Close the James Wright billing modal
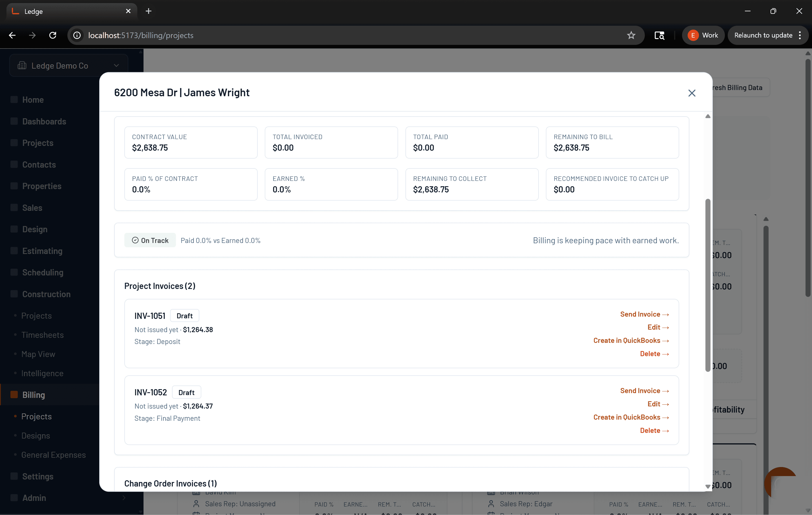 (692, 93)
